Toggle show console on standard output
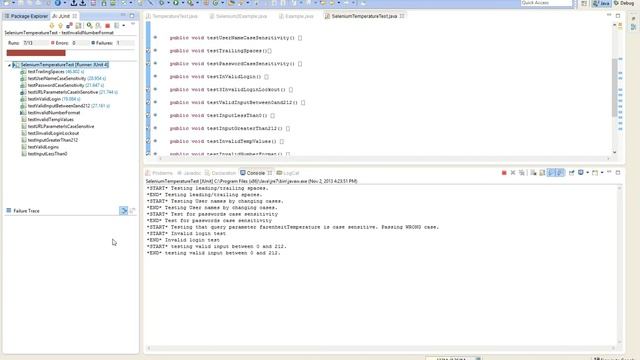 [x=551, y=173]
